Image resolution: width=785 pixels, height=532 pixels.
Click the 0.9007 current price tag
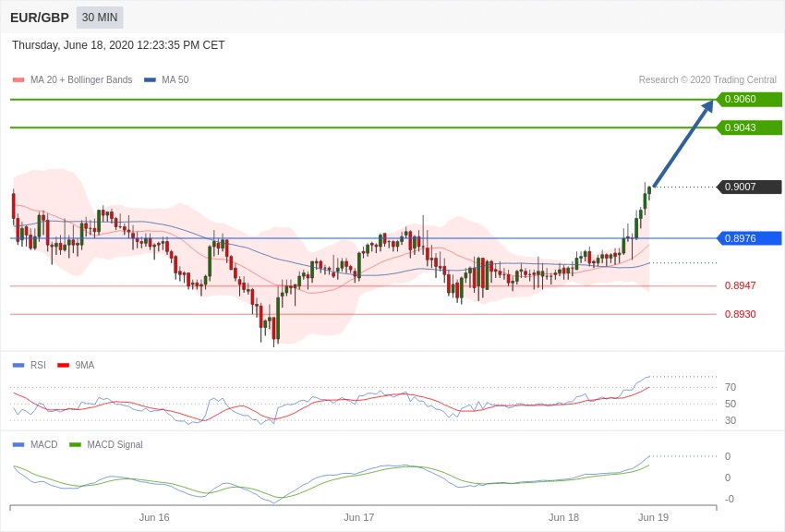tap(750, 187)
